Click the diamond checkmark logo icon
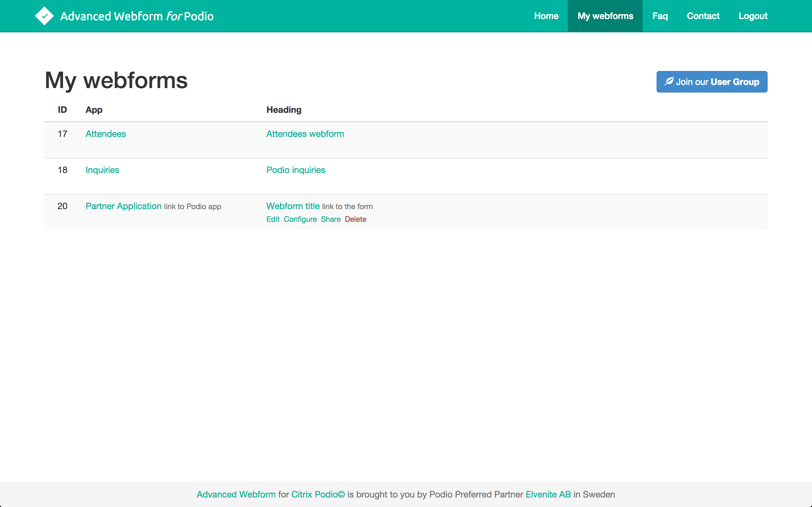Screen dimensions: 812x507 click(44, 16)
